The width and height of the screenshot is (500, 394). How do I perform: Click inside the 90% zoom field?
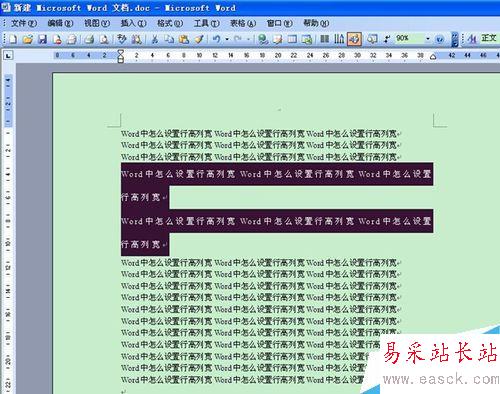pos(409,39)
